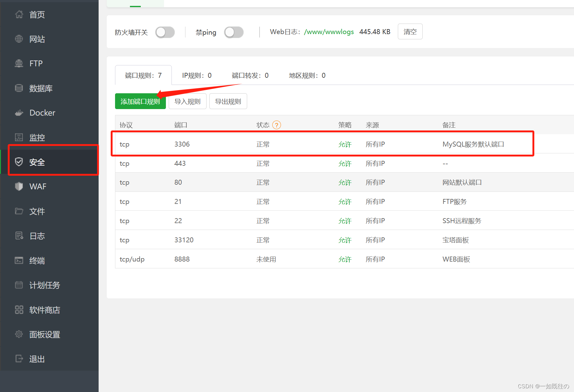Select the port cell 3306

click(182, 144)
